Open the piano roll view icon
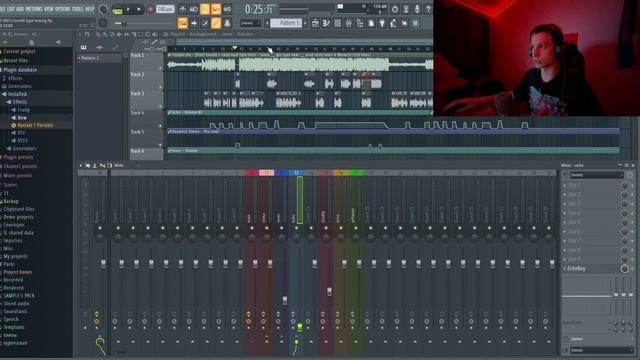 coord(326,23)
